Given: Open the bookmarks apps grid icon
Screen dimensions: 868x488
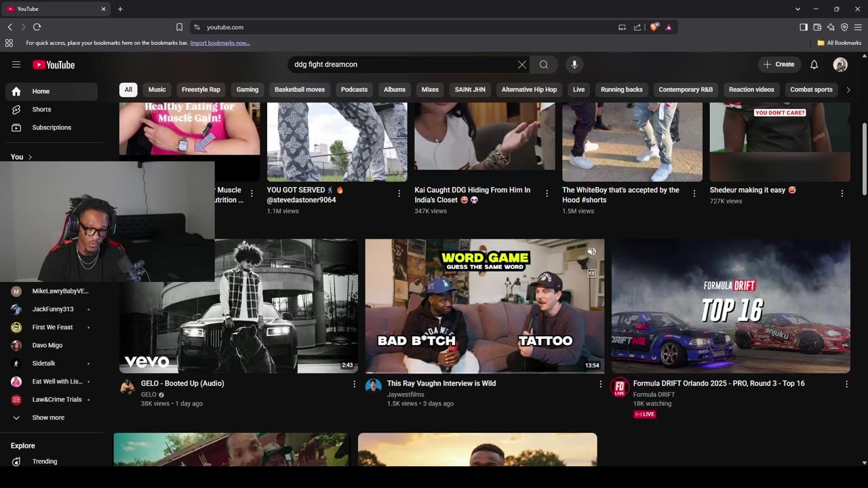Looking at the screenshot, I should tap(9, 43).
